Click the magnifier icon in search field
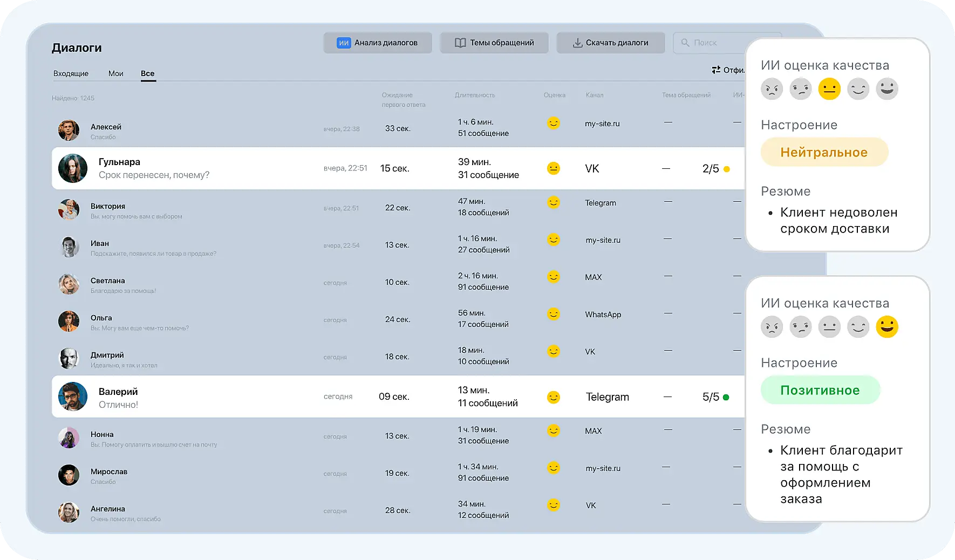This screenshot has width=955, height=560. pyautogui.click(x=685, y=43)
